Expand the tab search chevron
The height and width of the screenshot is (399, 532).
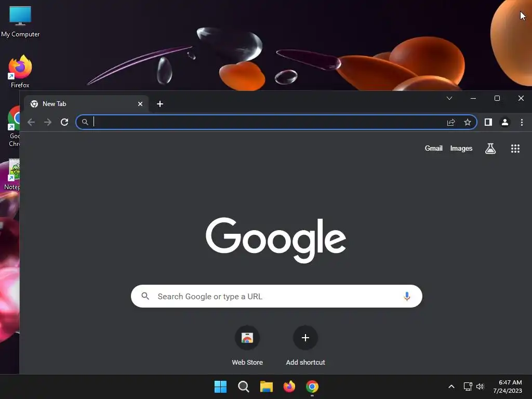449,98
